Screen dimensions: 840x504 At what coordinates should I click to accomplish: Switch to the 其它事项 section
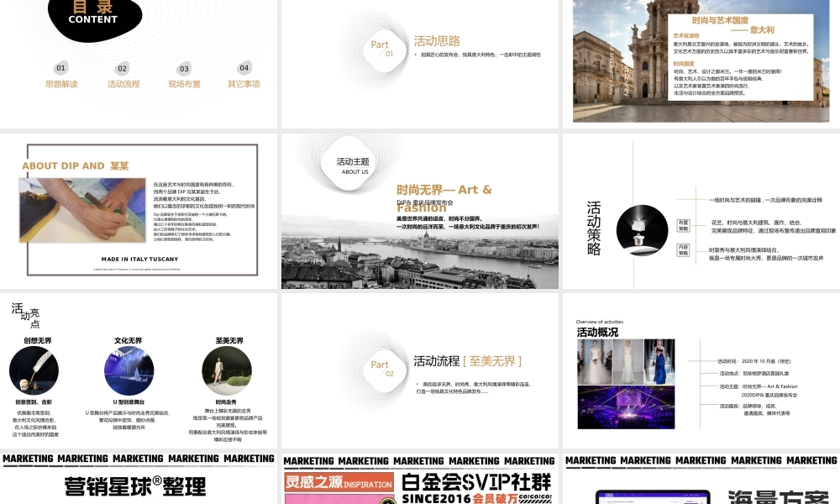coord(244,82)
